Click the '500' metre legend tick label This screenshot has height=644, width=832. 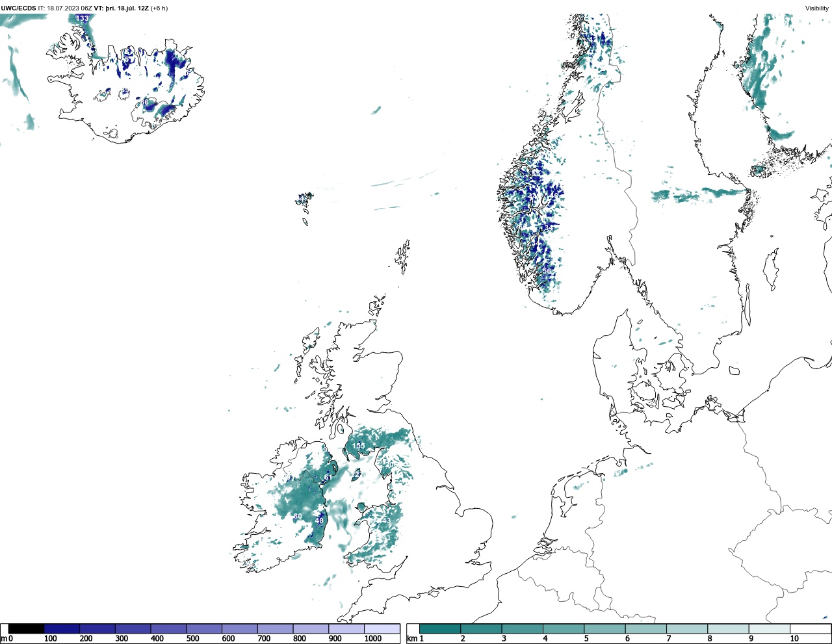[192, 639]
